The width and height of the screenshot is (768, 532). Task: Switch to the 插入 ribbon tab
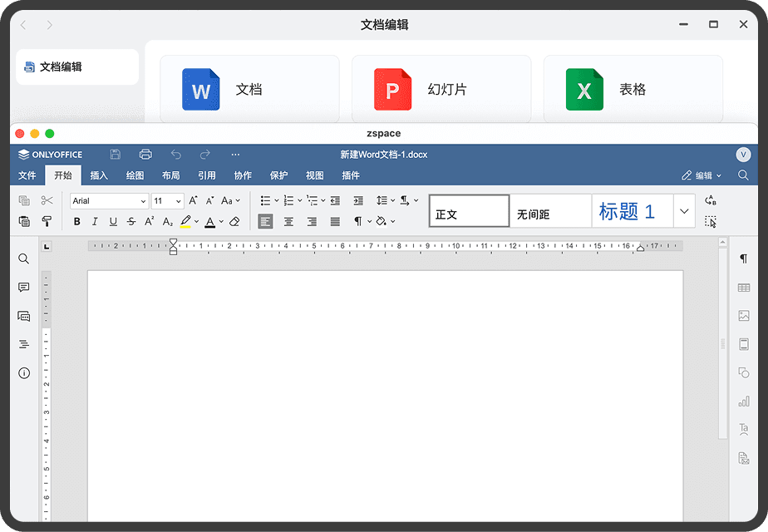click(x=99, y=175)
